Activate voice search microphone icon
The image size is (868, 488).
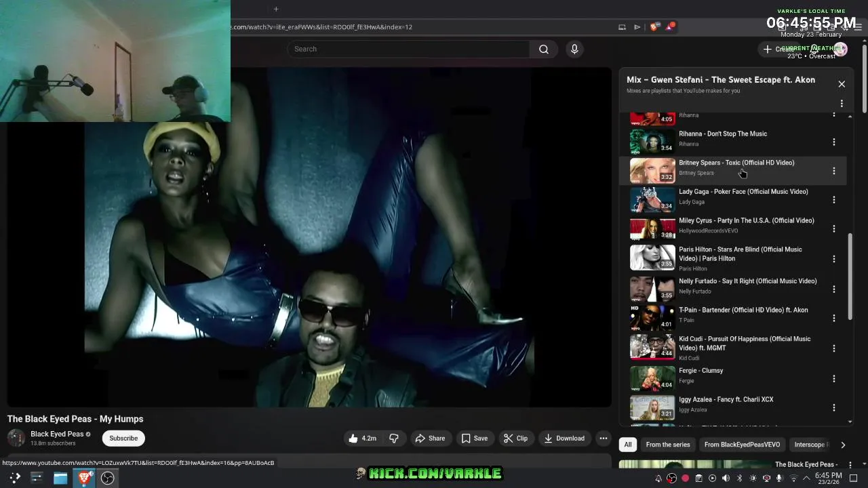[574, 49]
